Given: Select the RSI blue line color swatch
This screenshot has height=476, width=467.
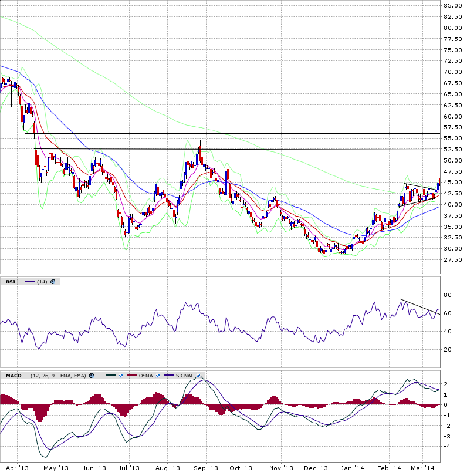Looking at the screenshot, I should (x=30, y=282).
